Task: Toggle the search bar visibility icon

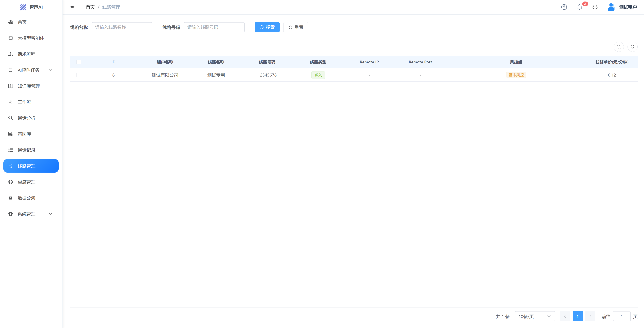Action: click(x=618, y=47)
